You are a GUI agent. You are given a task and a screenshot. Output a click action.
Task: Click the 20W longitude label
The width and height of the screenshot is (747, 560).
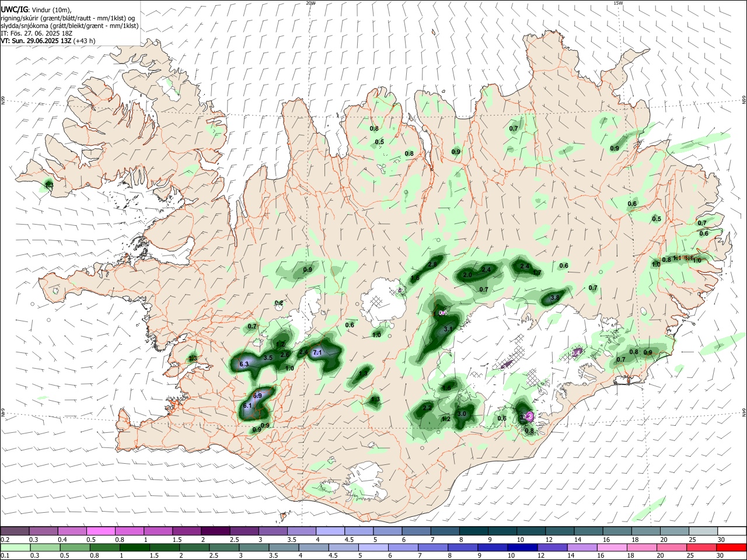[310, 3]
